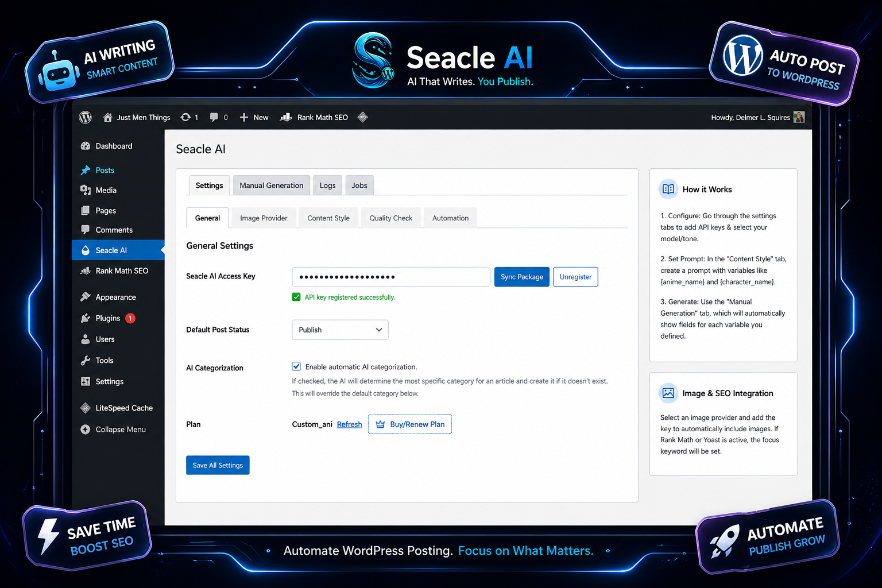Open the updates refresh icon showing 1
The width and height of the screenshot is (882, 588).
(x=185, y=117)
